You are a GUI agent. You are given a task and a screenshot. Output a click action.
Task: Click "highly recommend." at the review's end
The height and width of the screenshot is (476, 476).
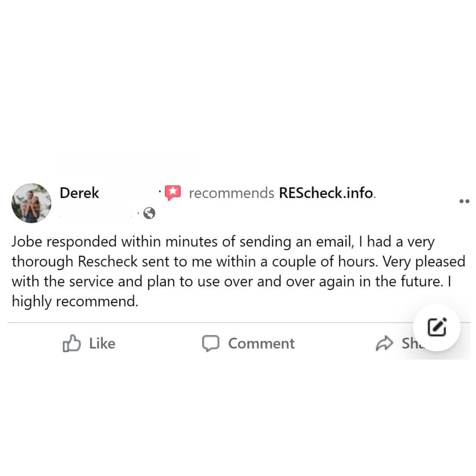click(75, 302)
